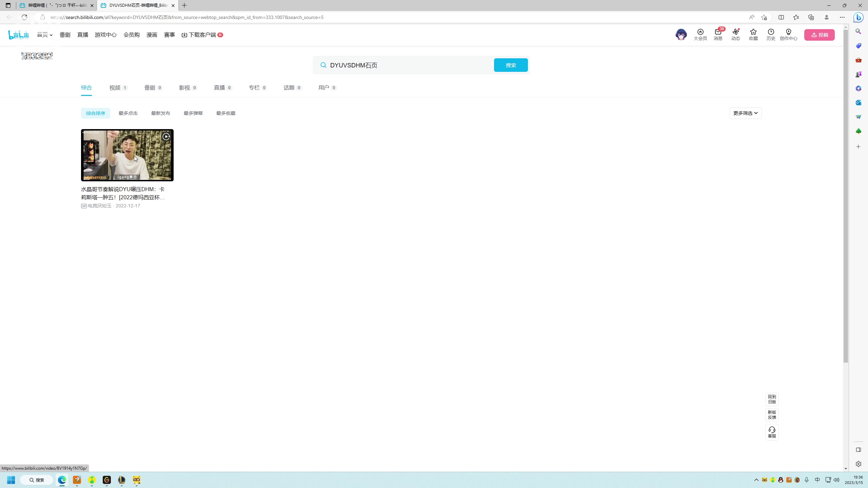The image size is (868, 488).
Task: Click the browser refresh icon
Action: coord(24,17)
